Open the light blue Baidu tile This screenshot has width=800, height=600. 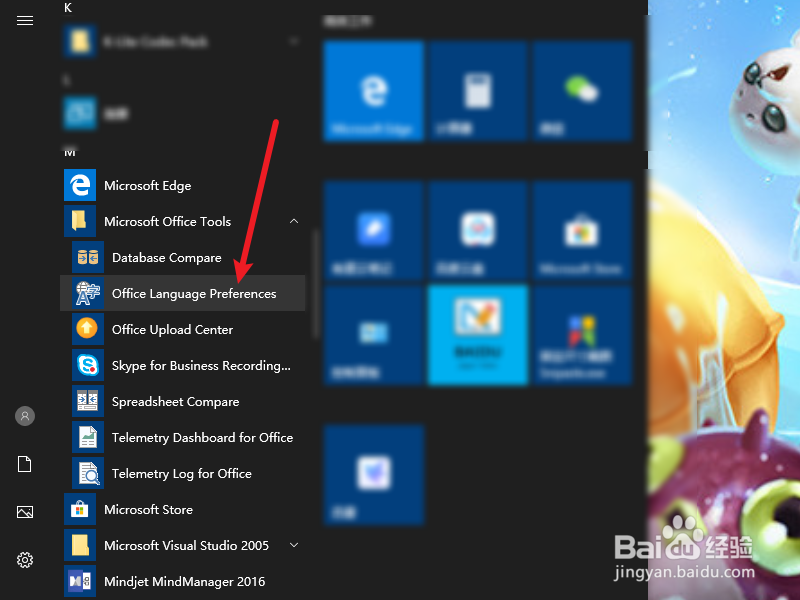pyautogui.click(x=478, y=335)
